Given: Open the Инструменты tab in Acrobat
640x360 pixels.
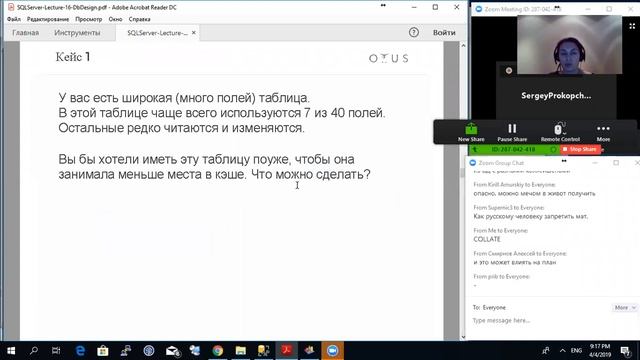Looking at the screenshot, I should pos(77,33).
